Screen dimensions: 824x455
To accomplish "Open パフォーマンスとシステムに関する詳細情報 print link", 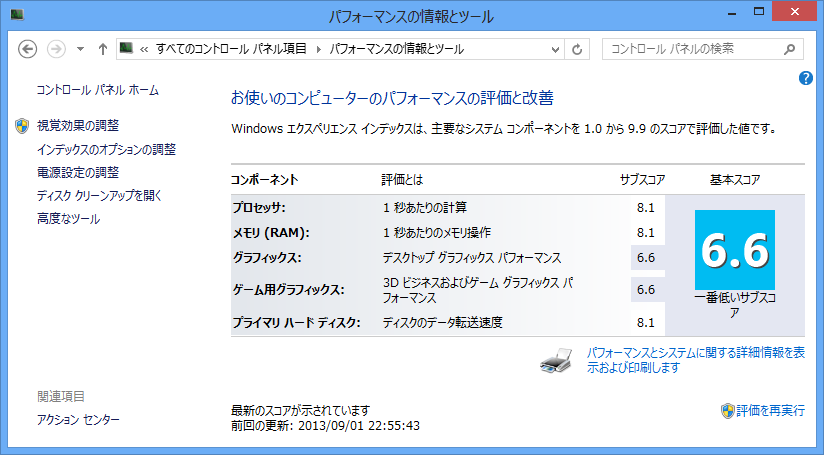I will [x=695, y=360].
